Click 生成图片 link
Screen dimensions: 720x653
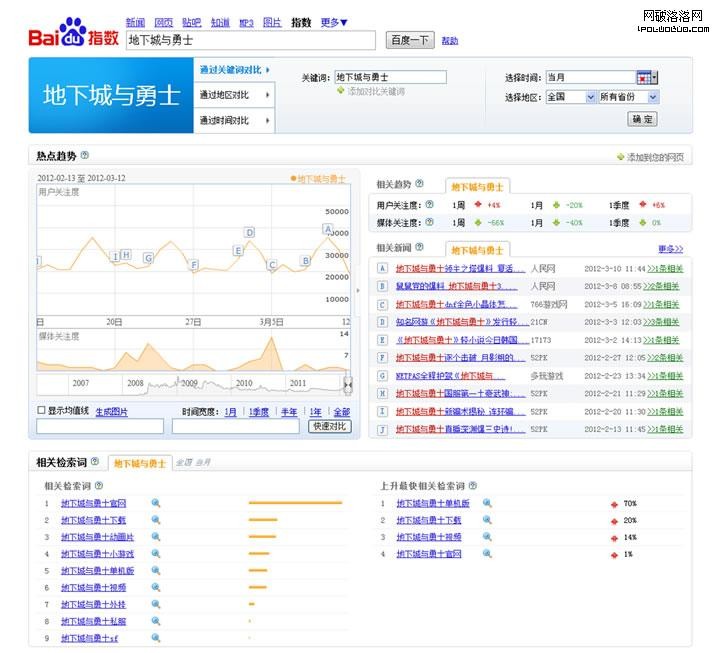tap(112, 411)
